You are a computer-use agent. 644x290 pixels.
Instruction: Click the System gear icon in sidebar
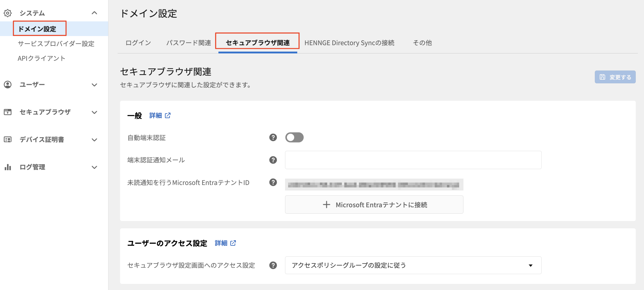pos(8,13)
